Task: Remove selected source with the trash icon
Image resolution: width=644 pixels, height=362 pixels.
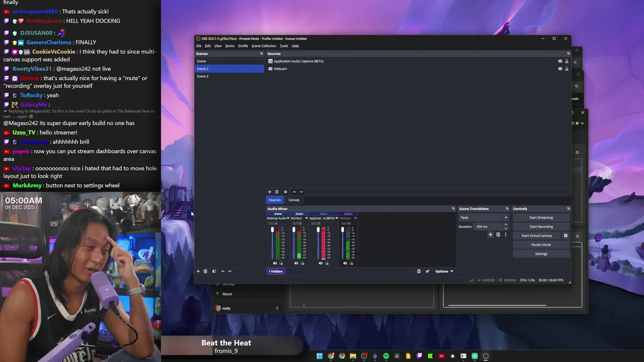Action: point(277,192)
